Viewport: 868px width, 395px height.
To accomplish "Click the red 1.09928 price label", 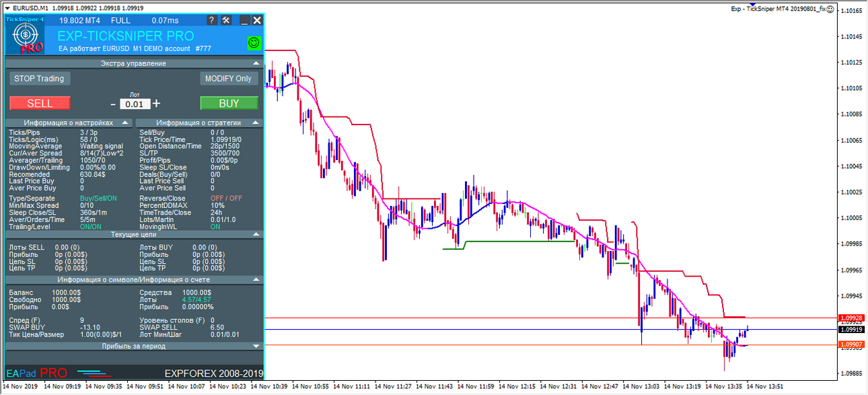I will pos(851,318).
